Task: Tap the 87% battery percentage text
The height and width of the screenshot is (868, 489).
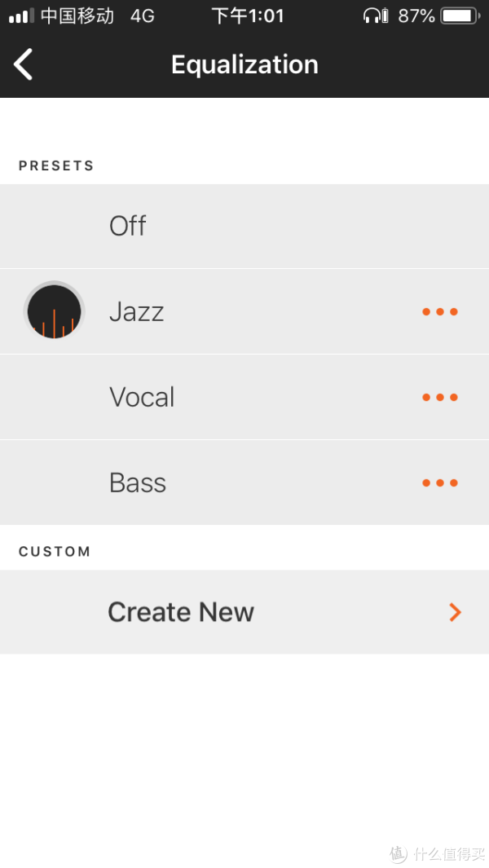Action: pyautogui.click(x=416, y=15)
